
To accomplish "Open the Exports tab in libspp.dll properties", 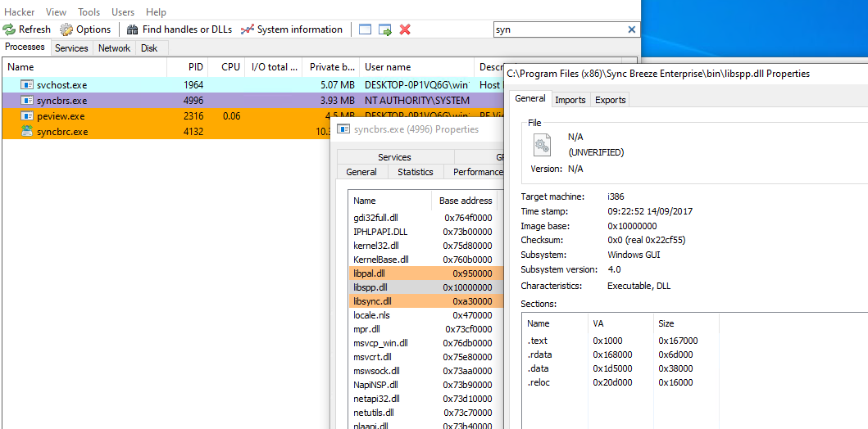I will (x=610, y=100).
